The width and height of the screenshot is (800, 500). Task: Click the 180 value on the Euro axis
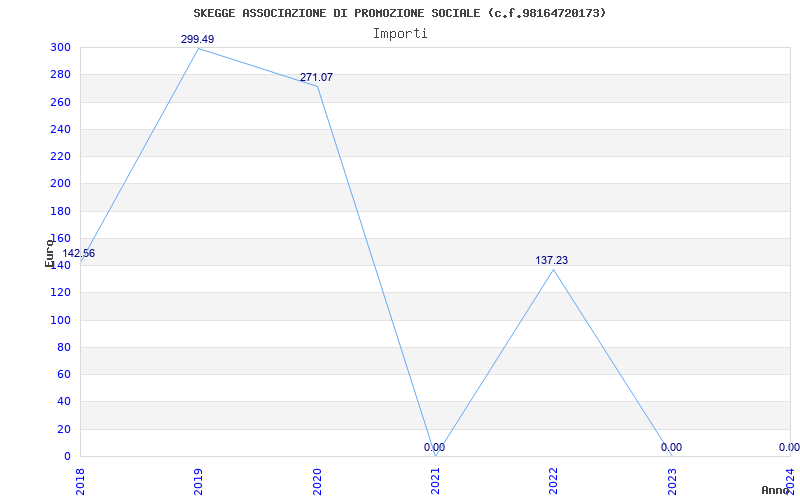tap(60, 211)
